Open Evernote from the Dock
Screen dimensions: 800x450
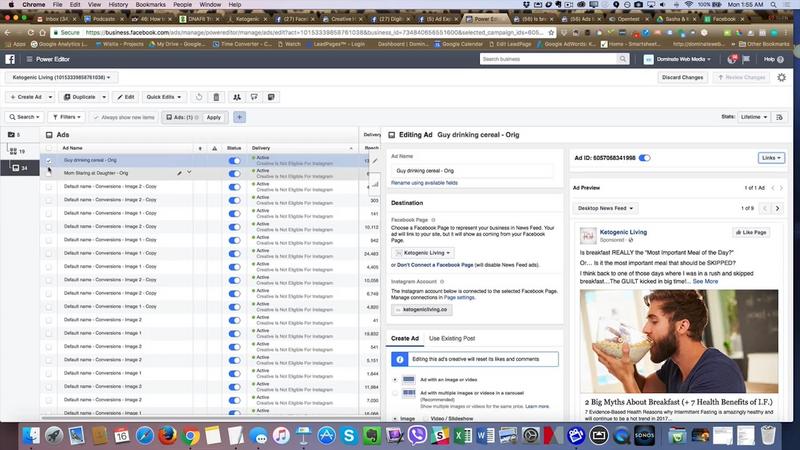click(372, 436)
